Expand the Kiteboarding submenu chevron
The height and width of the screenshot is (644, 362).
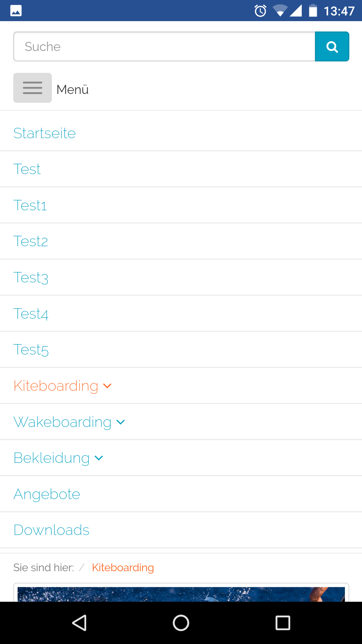[107, 386]
